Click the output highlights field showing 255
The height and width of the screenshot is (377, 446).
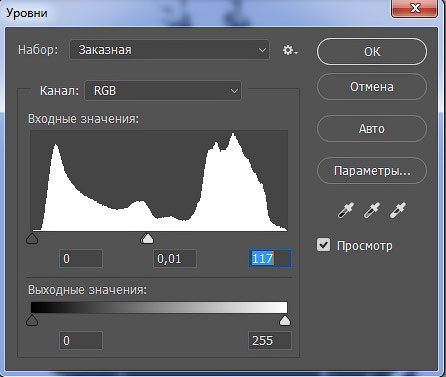point(270,340)
